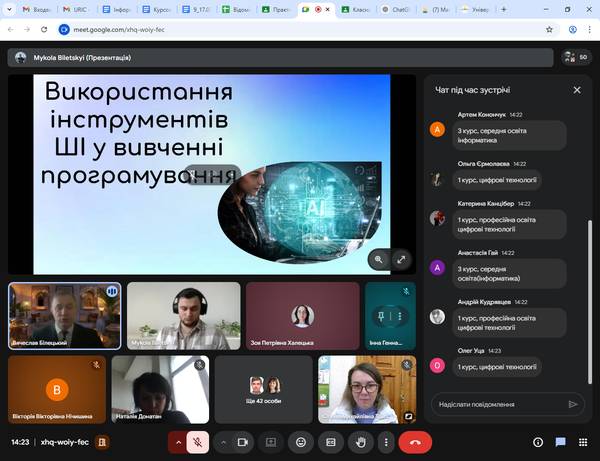Unmute the microphone in the call bar
Screen dimensions: 600x461
(x=199, y=441)
